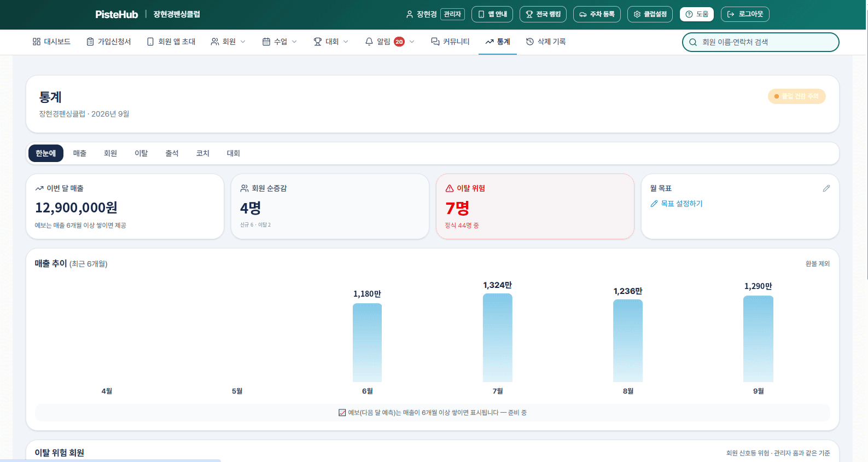Click the 수업 calendar icon
This screenshot has height=462, width=868.
266,42
